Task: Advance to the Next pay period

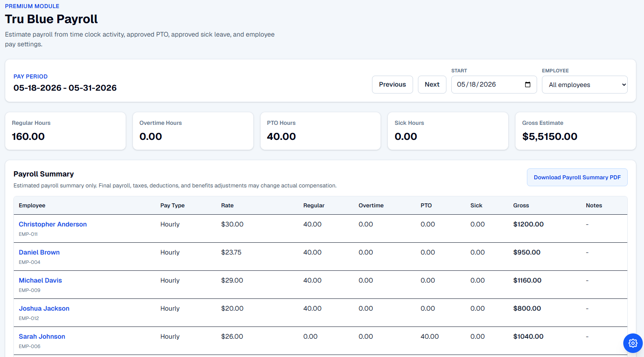Action: [x=432, y=85]
